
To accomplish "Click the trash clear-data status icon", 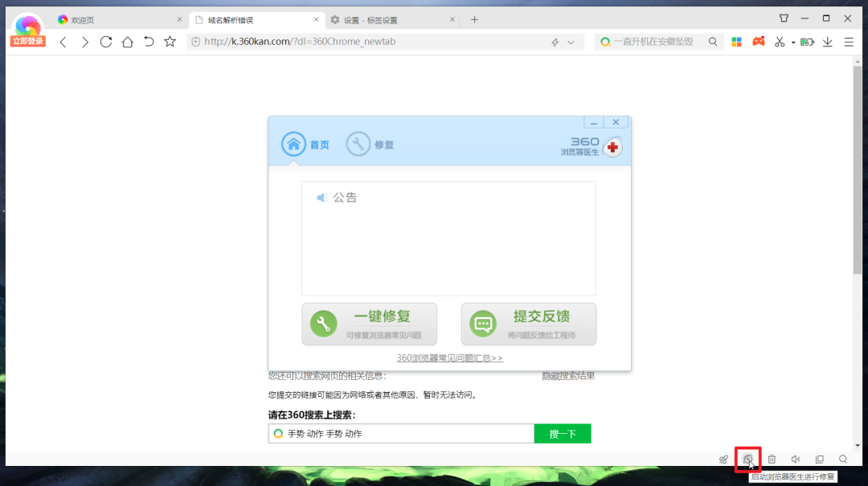I will (772, 459).
